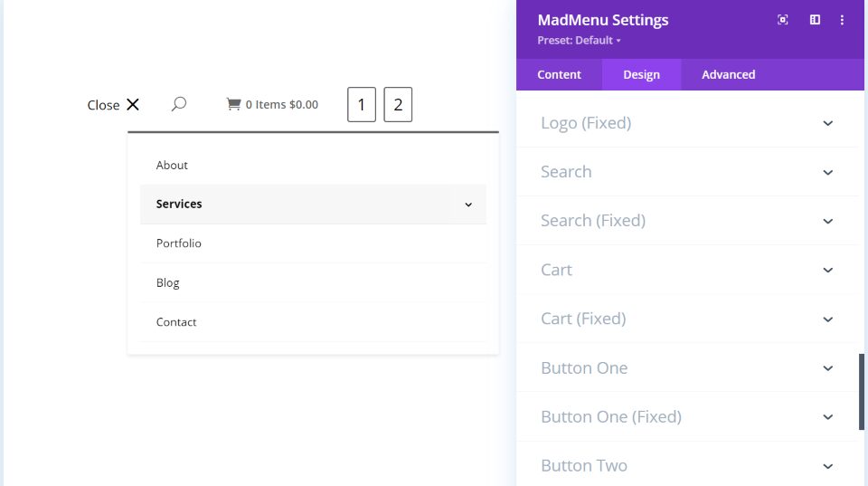868x486 pixels.
Task: Open the expand modal focus icon
Action: point(783,20)
